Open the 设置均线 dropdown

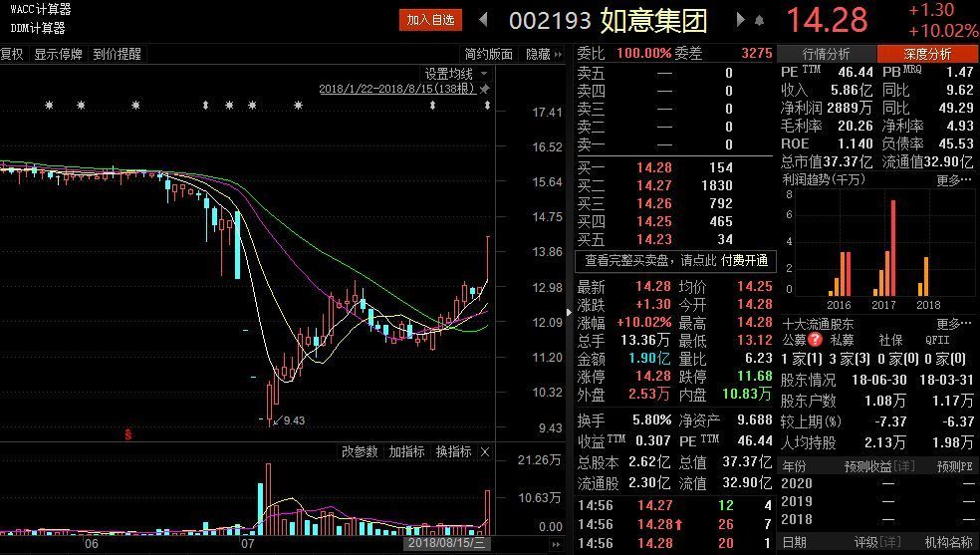456,74
